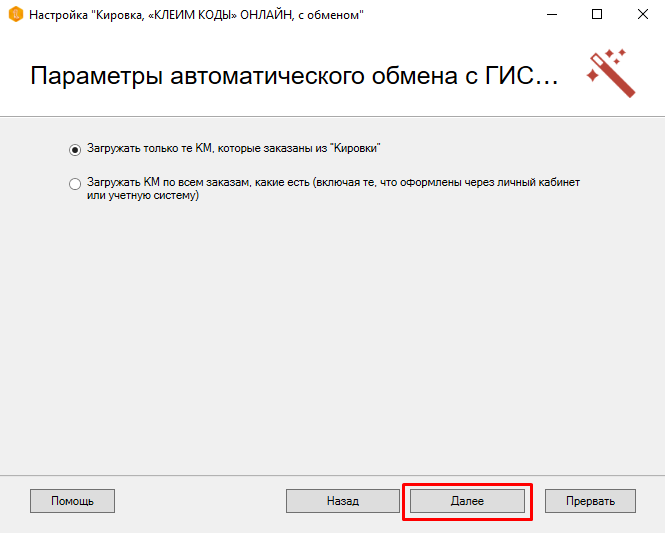The image size is (665, 533).
Task: Click the red magic wand wizard icon
Action: [611, 73]
